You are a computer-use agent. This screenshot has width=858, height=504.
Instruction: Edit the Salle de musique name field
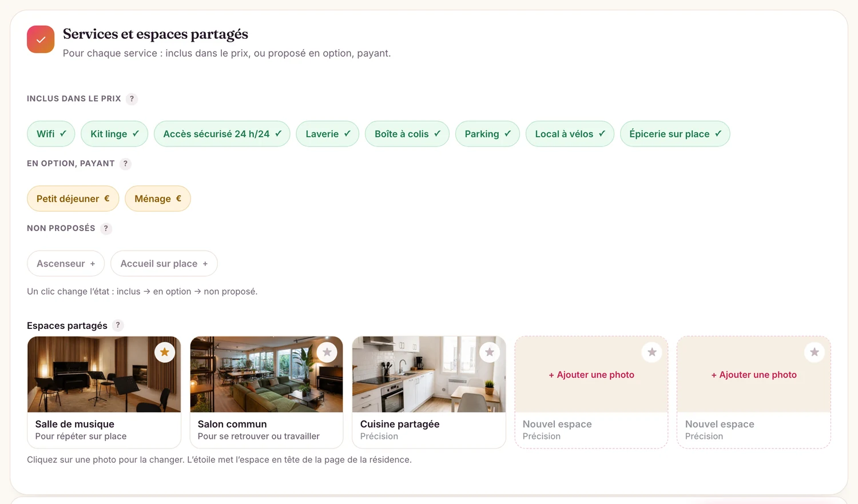point(104,424)
